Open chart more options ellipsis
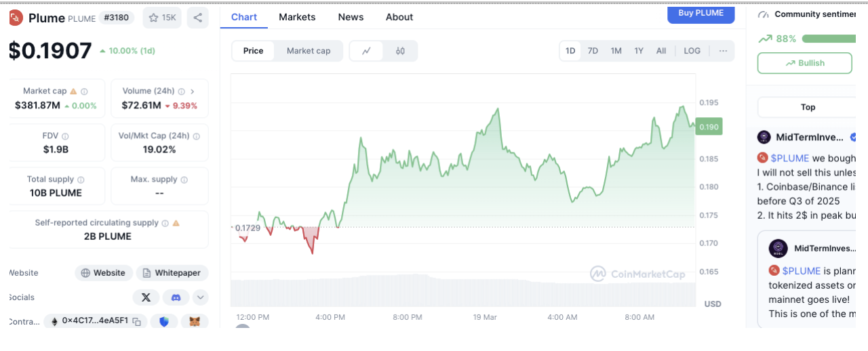 [723, 51]
